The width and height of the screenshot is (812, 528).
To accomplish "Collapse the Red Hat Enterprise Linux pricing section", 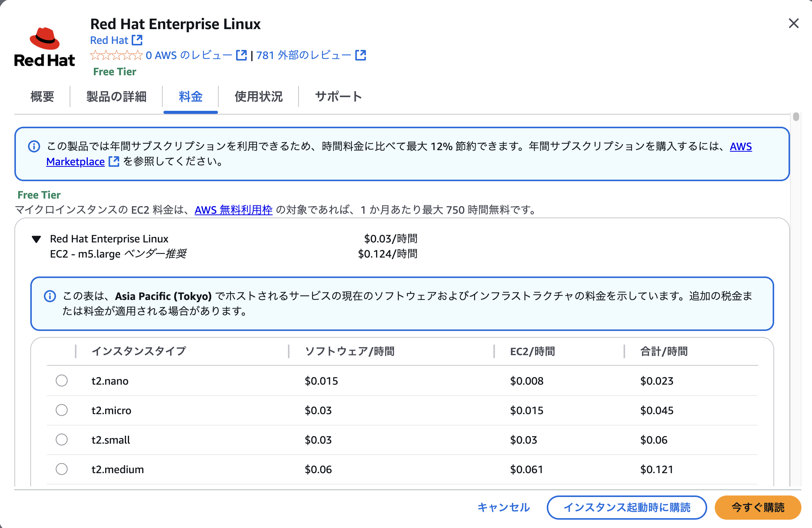I will point(36,239).
